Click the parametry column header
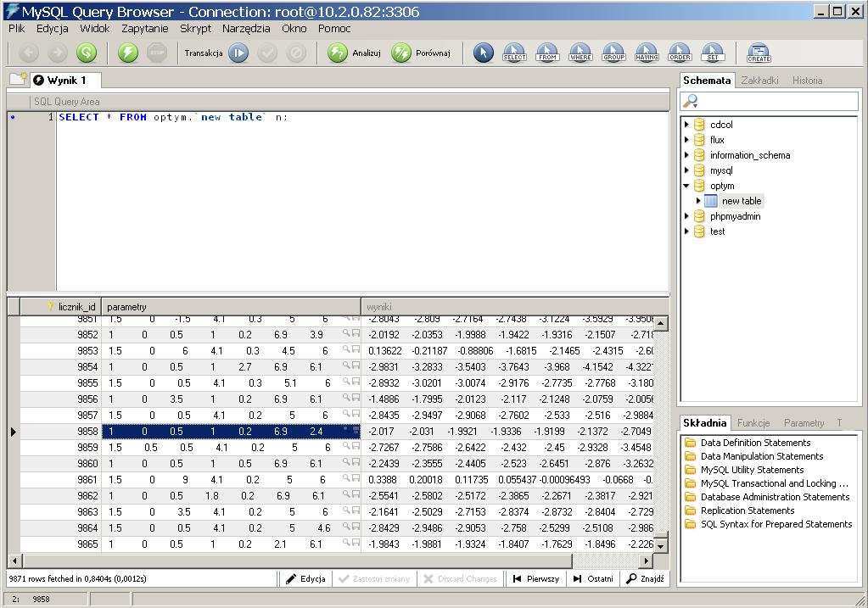868x608 pixels. (x=232, y=306)
